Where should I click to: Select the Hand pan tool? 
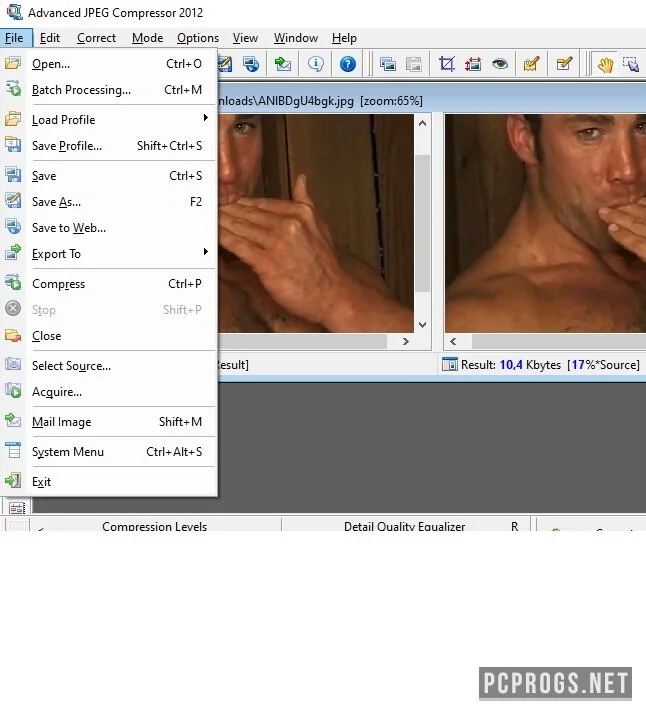coord(605,64)
